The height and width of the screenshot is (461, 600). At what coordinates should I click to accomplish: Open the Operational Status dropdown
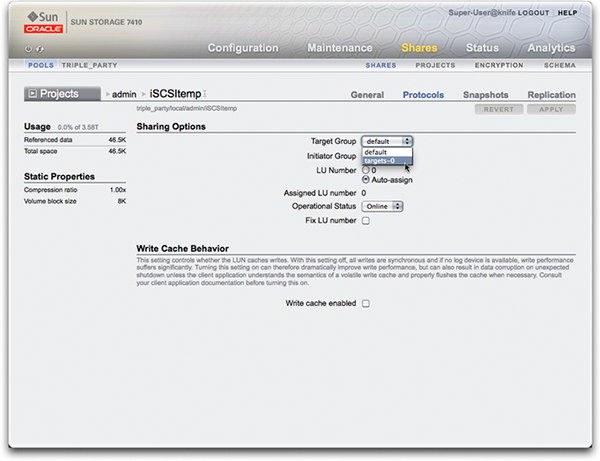[382, 207]
